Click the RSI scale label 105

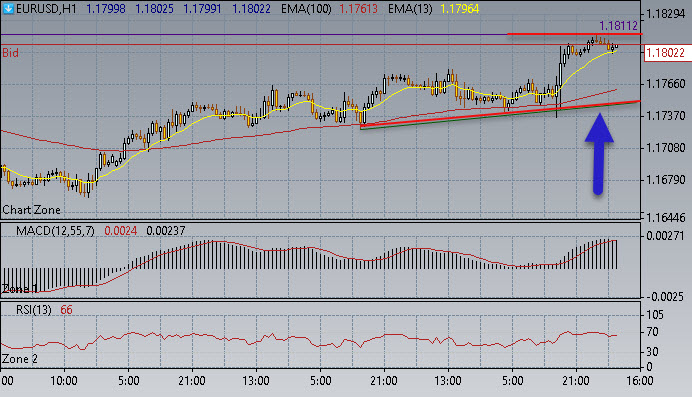coord(654,315)
